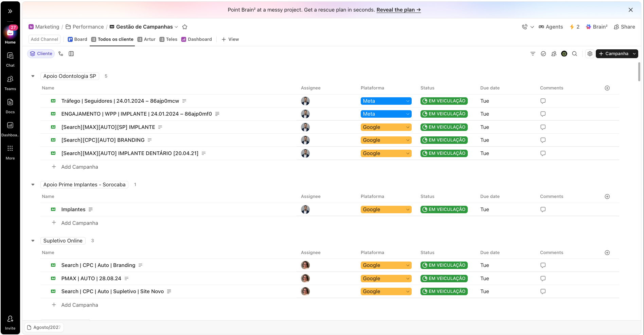The height and width of the screenshot is (335, 644).
Task: Toggle the assignees filter icon
Action: click(554, 54)
